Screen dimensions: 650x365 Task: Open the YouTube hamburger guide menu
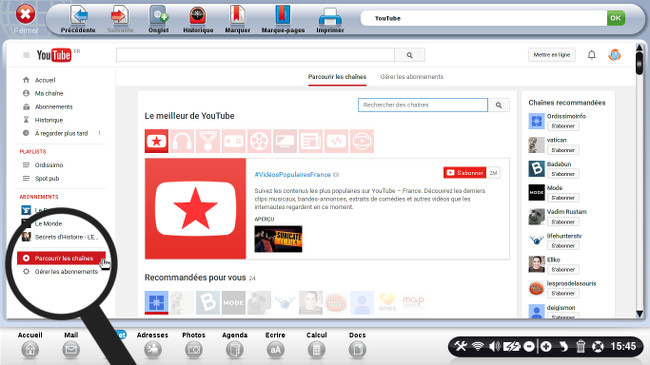click(26, 55)
